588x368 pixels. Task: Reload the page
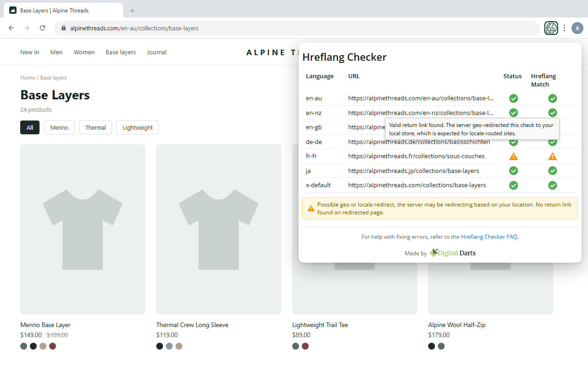pyautogui.click(x=42, y=28)
